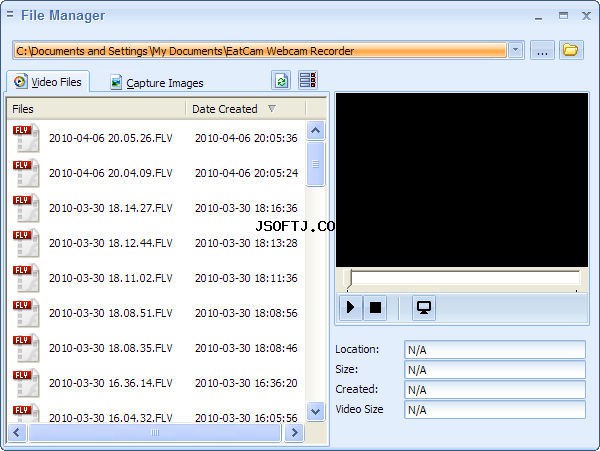Screen dimensions: 600x451
Task: Click date cell 2010-03-30 18:13:28
Action: tap(246, 243)
